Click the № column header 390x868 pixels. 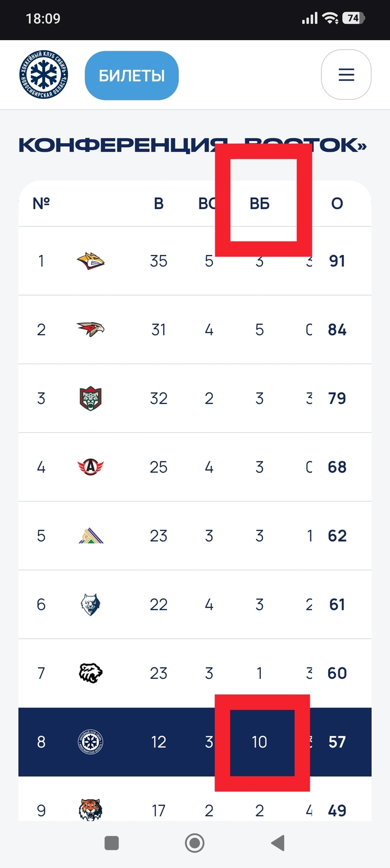point(41,204)
